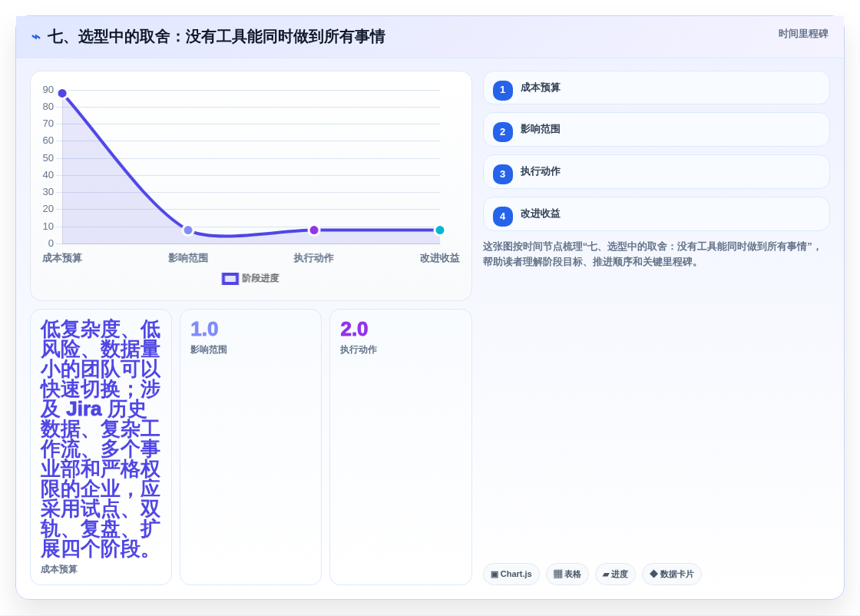Click the 2.0 value text
This screenshot has height=616, width=860.
click(x=354, y=329)
